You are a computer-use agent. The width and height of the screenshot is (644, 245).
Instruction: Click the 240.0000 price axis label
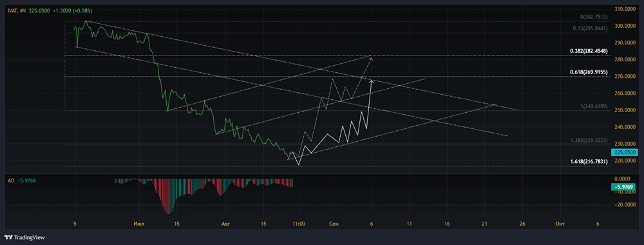625,127
